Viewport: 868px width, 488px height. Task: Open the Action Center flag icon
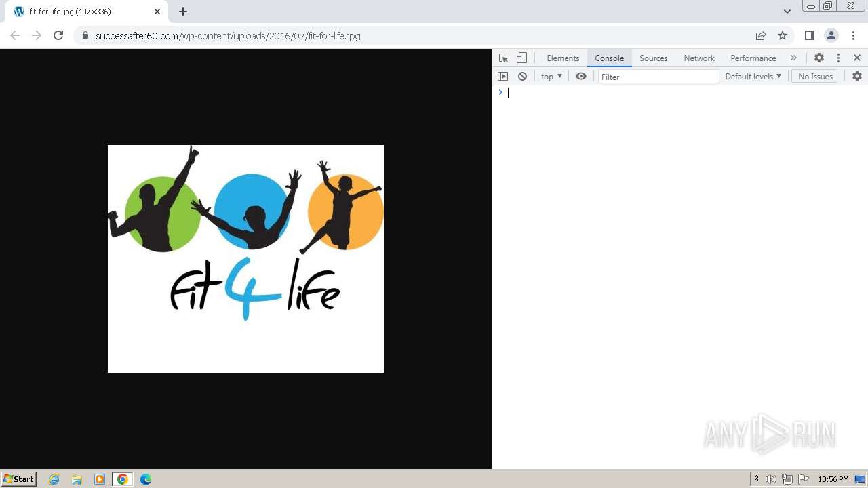[x=804, y=479]
